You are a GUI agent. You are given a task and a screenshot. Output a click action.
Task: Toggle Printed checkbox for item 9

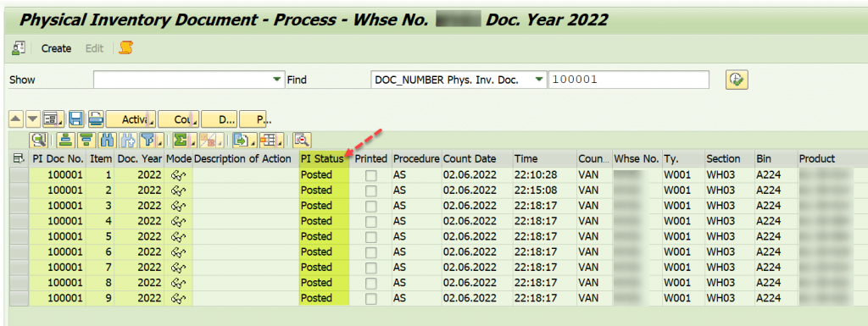click(371, 299)
